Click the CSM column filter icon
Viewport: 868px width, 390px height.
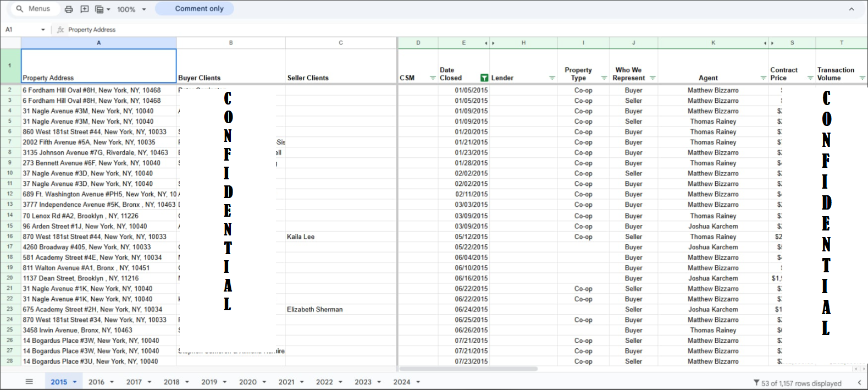tap(433, 78)
